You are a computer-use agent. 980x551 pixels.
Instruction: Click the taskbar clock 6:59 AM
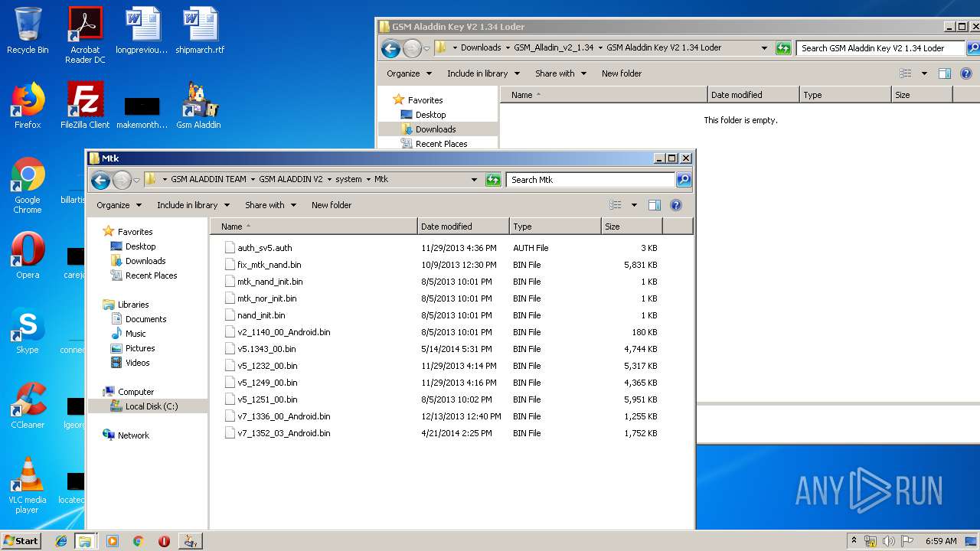(x=941, y=541)
